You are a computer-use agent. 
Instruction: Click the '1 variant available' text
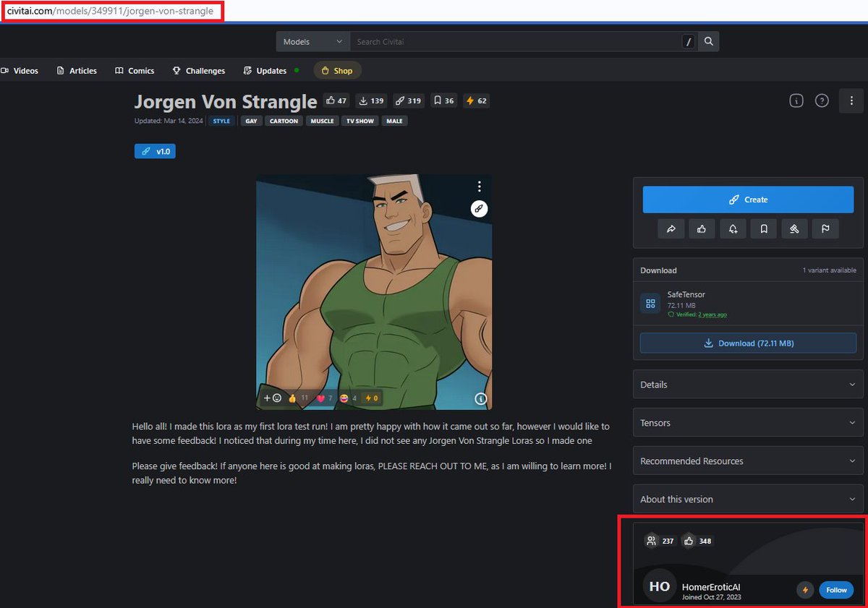click(x=829, y=270)
